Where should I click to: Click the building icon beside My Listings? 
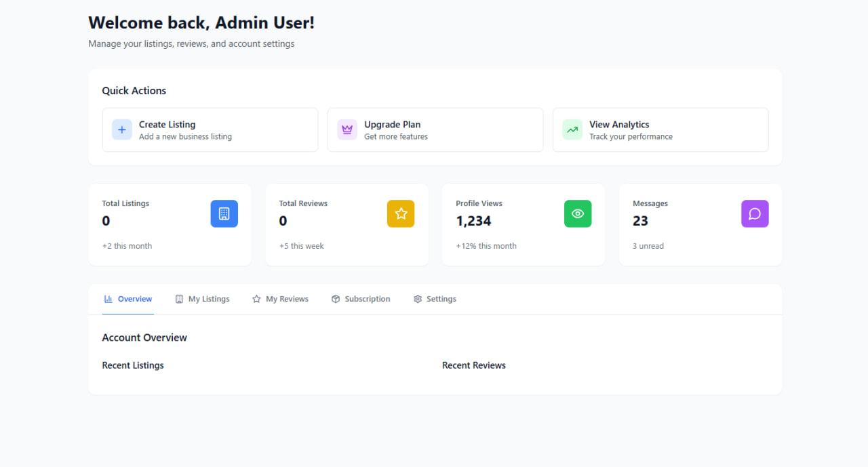pyautogui.click(x=179, y=299)
